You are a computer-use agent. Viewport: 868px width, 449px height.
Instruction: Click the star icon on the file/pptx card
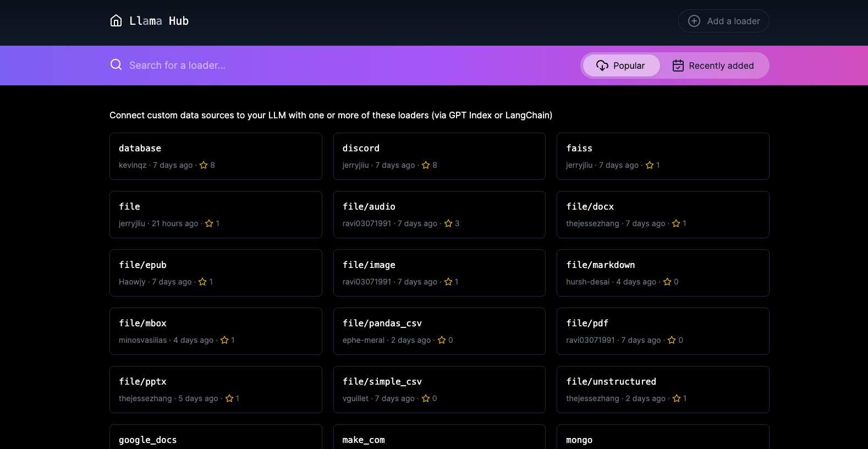pos(229,398)
